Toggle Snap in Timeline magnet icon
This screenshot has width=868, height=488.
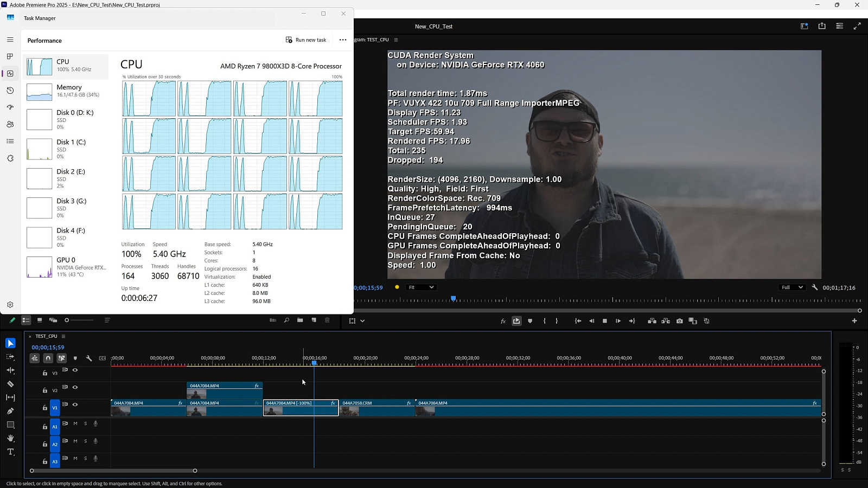click(x=48, y=358)
